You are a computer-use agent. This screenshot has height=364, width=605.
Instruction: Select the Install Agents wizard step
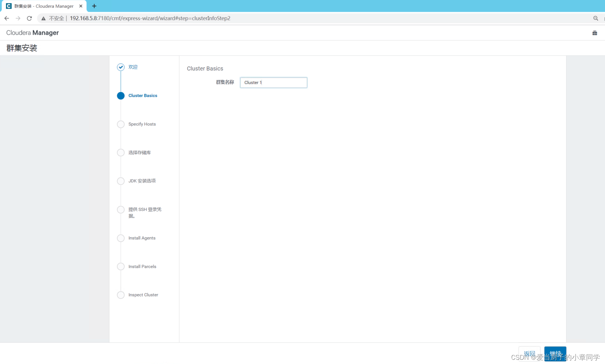coord(142,238)
